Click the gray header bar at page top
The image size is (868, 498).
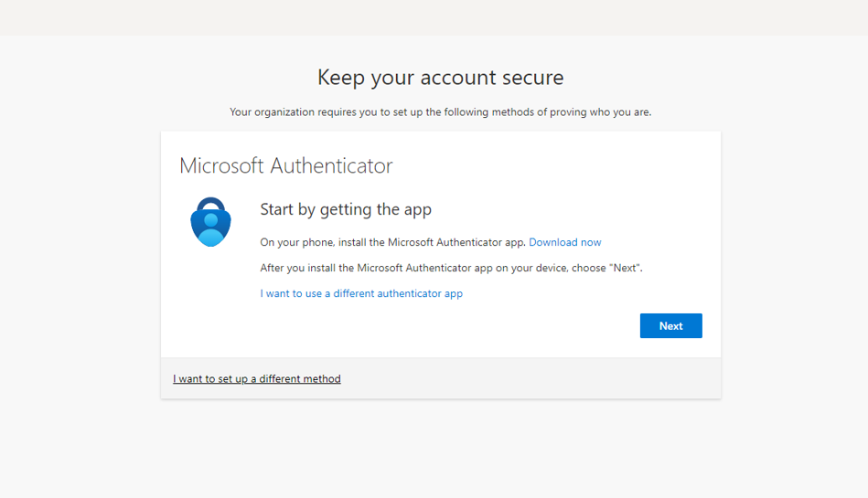[434, 17]
